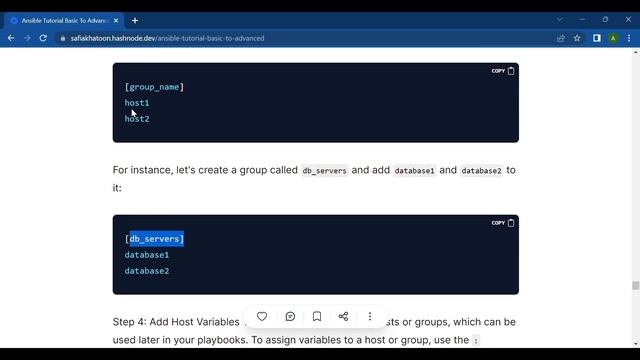Expand the tab search chevron
Screen dimensions: 640x360
(x=560, y=20)
